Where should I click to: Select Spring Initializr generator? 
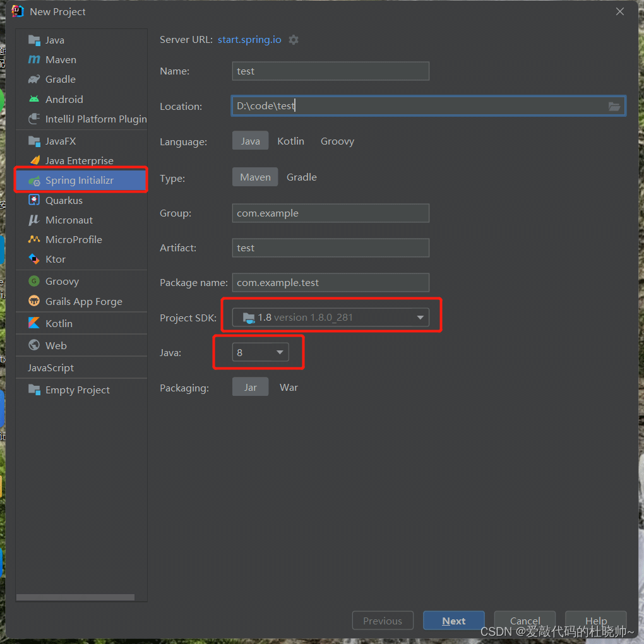coord(81,181)
